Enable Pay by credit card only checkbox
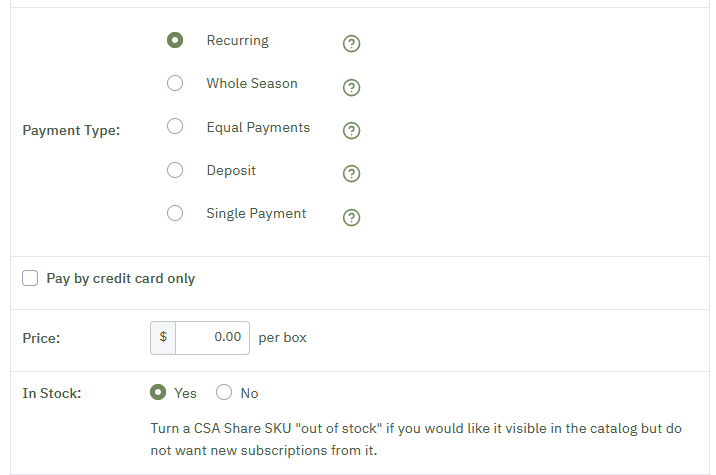The width and height of the screenshot is (716, 475). coord(30,278)
